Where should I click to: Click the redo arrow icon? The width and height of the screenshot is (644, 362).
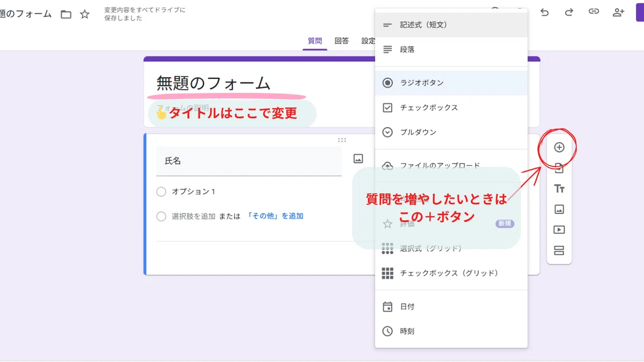pos(569,12)
